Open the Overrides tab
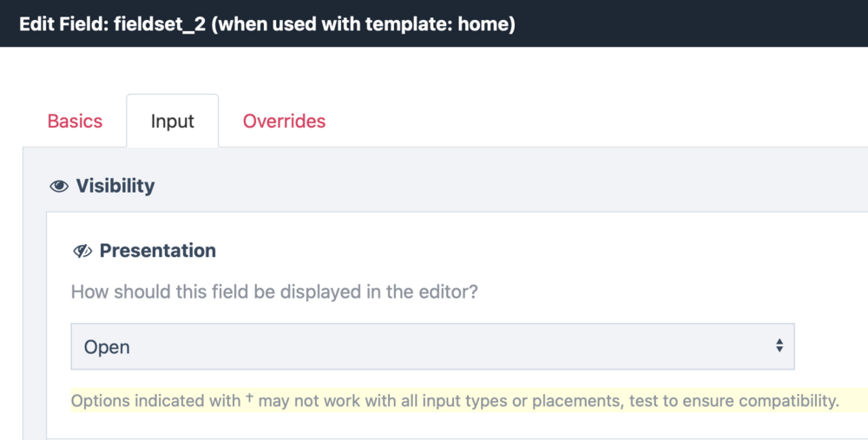 [x=284, y=121]
